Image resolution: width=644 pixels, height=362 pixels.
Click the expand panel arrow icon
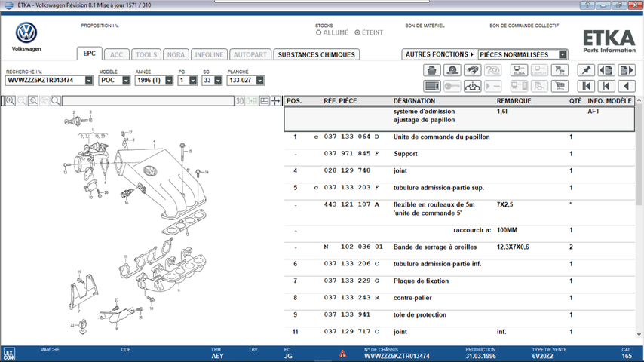pyautogui.click(x=275, y=100)
